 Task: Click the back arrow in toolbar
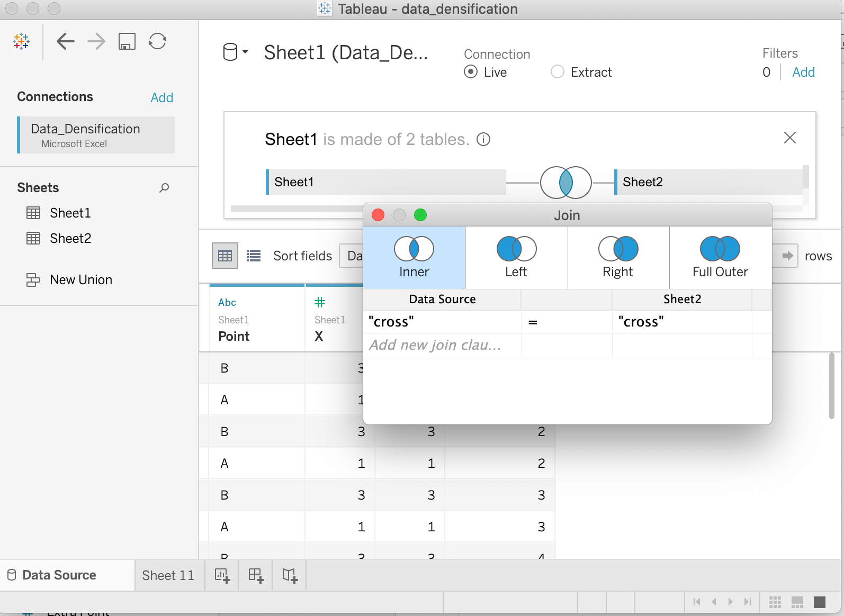pos(66,41)
